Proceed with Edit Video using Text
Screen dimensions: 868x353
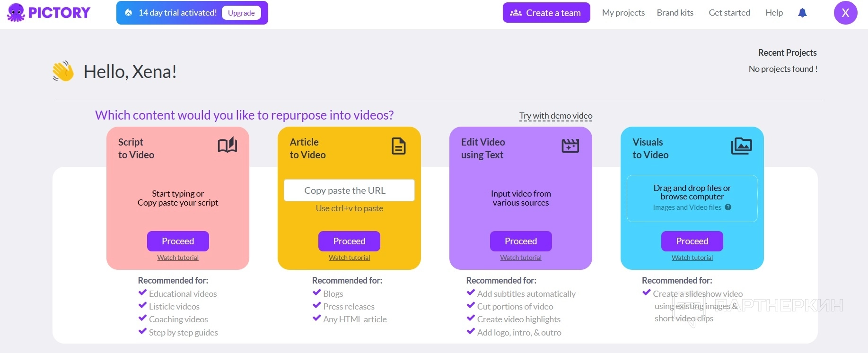coord(521,241)
